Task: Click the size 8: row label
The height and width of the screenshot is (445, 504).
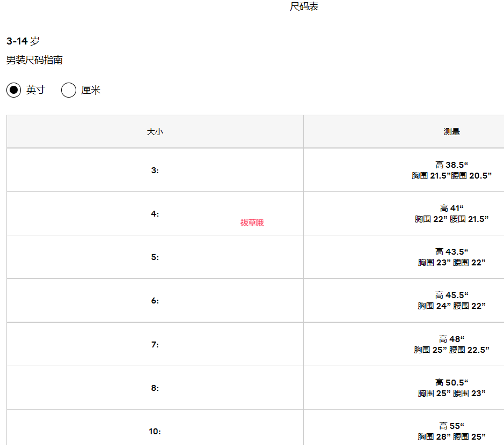Action: tap(155, 388)
